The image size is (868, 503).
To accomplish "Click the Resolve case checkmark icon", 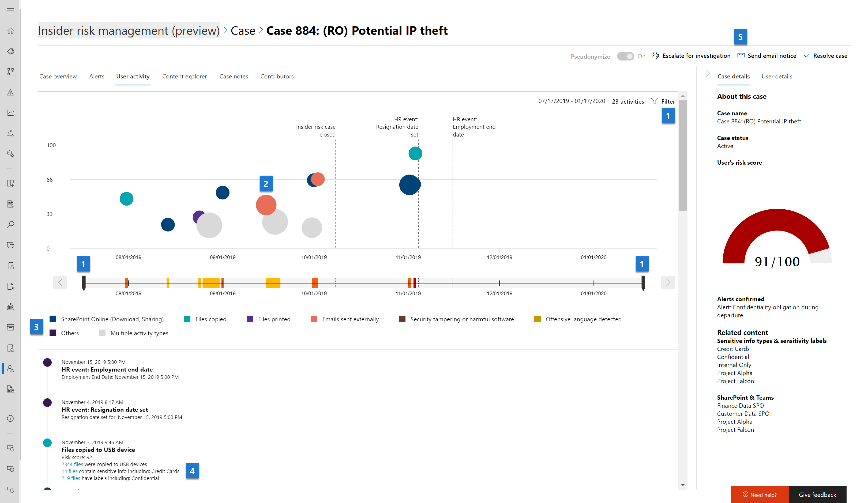I will (806, 55).
